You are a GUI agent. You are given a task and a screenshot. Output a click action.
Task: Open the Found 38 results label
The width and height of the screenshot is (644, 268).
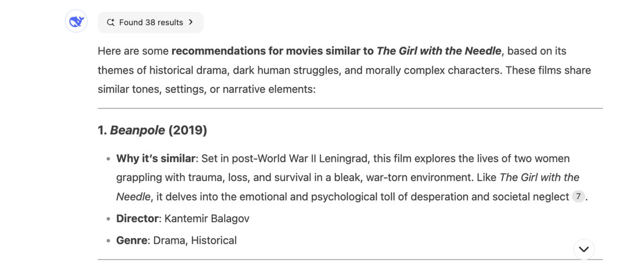151,22
